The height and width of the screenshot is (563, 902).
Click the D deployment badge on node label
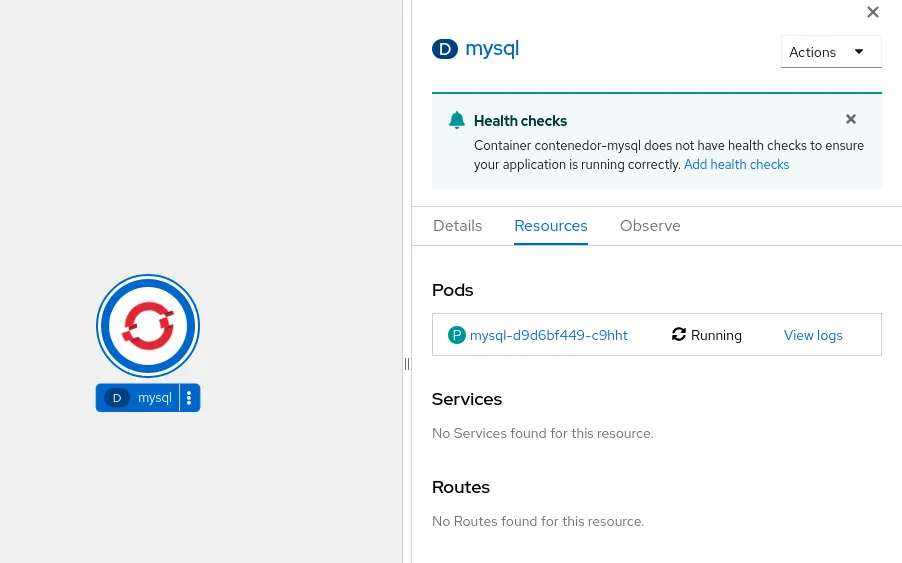[x=117, y=398]
